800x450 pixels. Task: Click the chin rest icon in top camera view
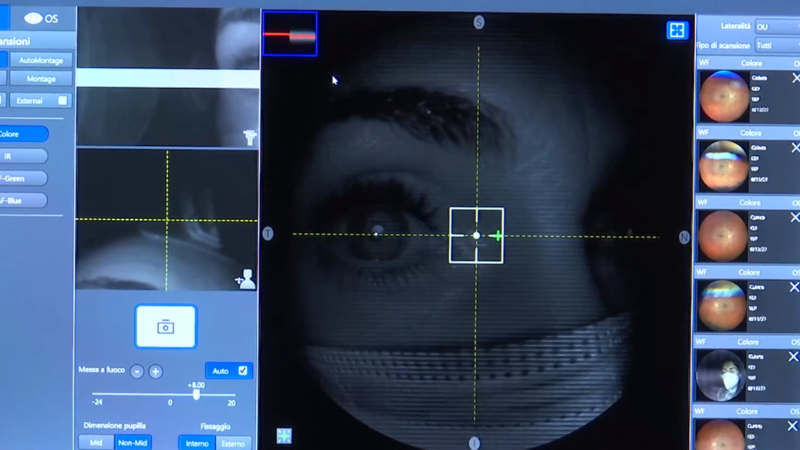tap(249, 137)
